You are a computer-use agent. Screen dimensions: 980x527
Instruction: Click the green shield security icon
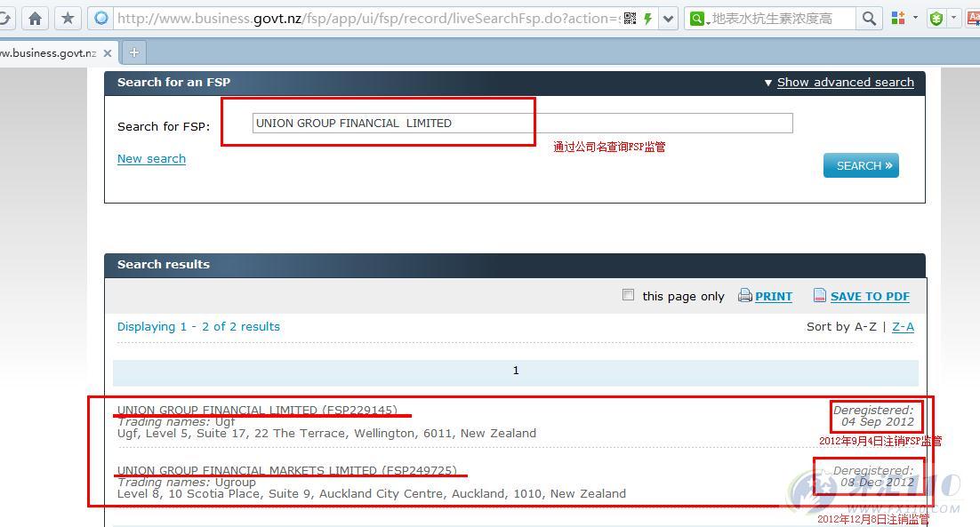pos(936,19)
